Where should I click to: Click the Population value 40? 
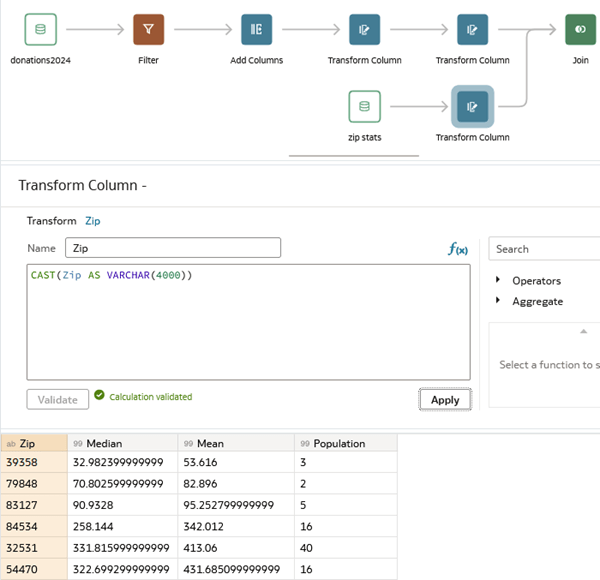click(x=346, y=548)
